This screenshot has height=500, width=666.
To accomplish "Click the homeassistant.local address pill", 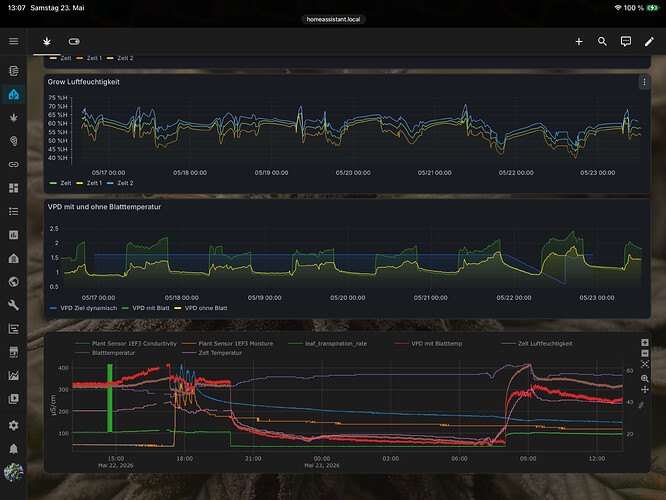I will 333,19.
